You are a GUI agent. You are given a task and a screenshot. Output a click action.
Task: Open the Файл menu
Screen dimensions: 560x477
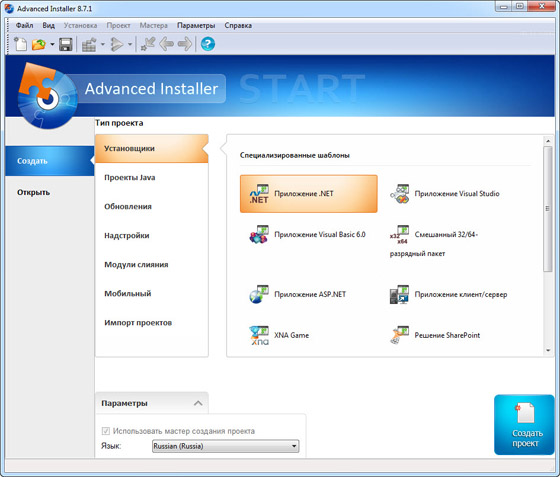(24, 26)
